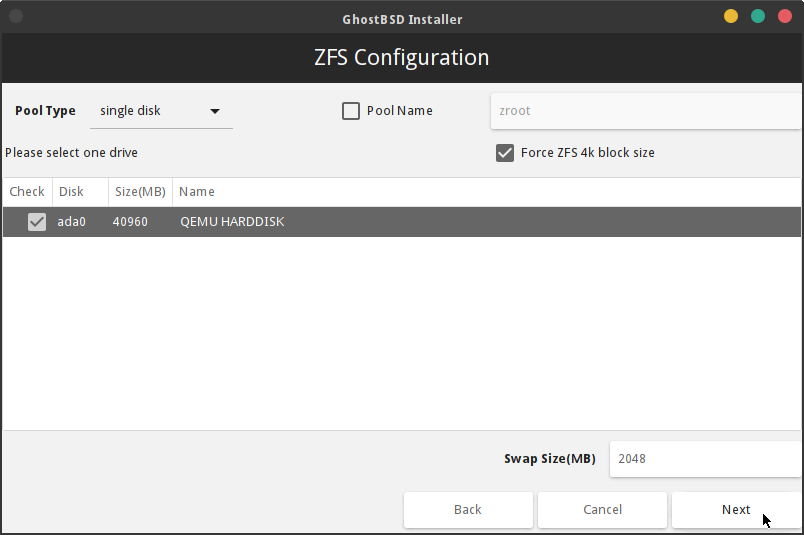Sort by the Size(MB) column header
The width and height of the screenshot is (804, 535).
coord(140,192)
